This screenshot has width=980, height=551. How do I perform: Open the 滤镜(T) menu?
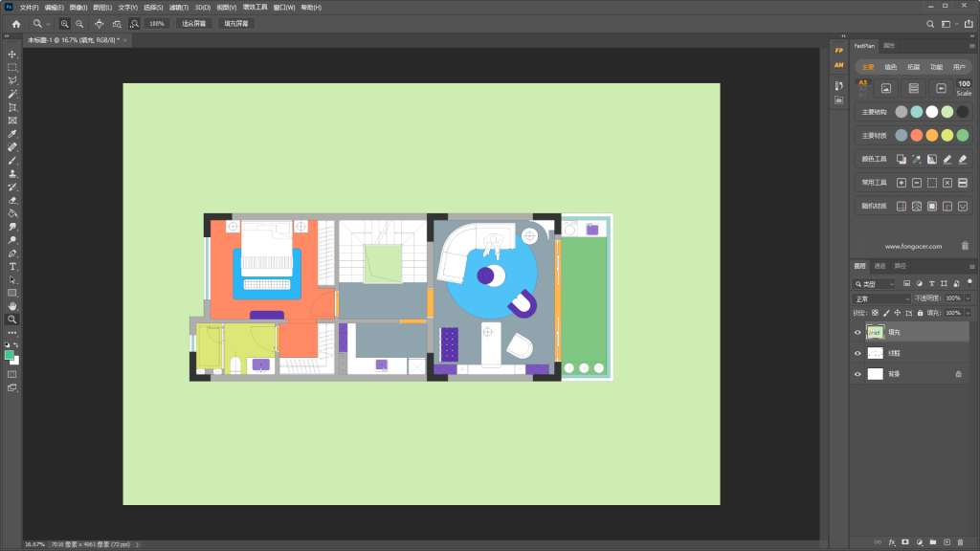[x=179, y=8]
